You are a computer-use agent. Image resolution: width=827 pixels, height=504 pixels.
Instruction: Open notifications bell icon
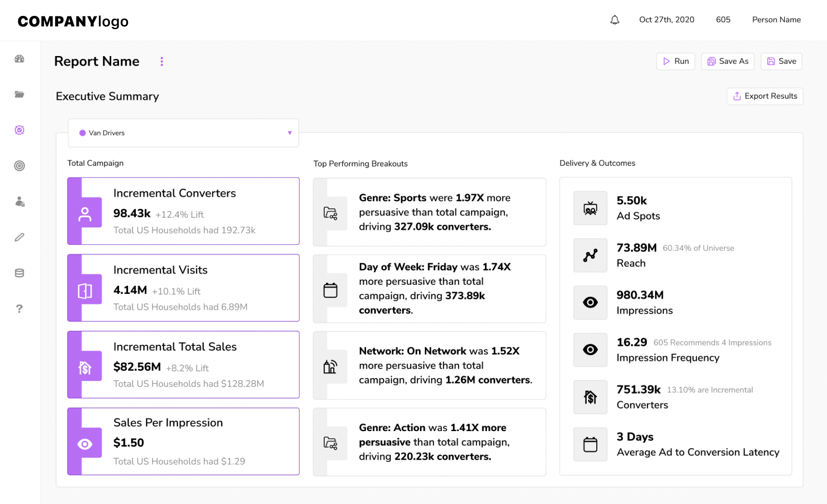tap(615, 20)
